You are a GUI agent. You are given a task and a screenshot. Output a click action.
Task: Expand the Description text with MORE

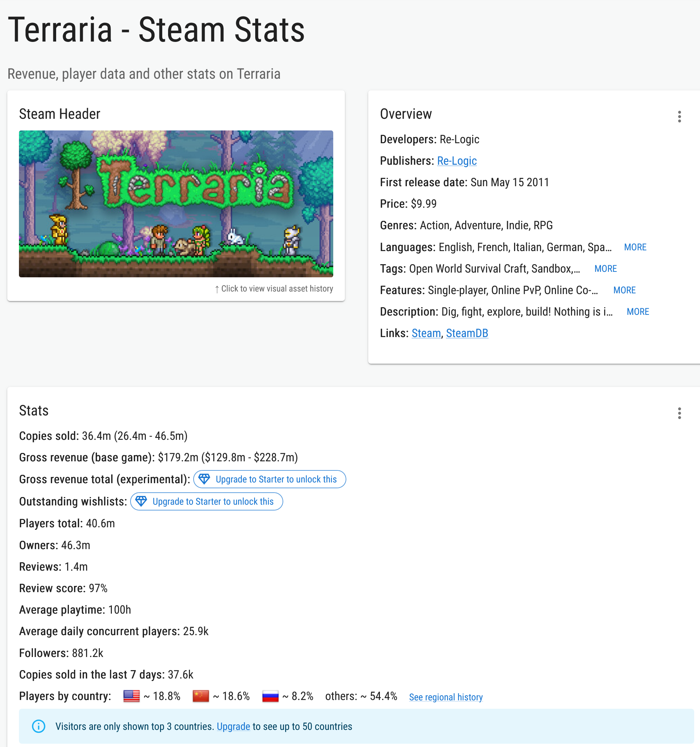pos(638,312)
